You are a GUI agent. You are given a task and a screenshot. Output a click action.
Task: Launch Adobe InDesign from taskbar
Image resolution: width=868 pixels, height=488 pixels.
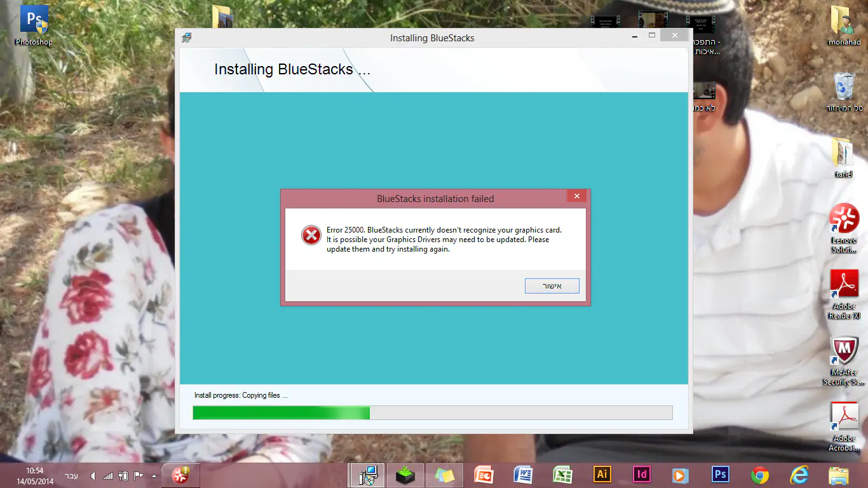[x=642, y=475]
